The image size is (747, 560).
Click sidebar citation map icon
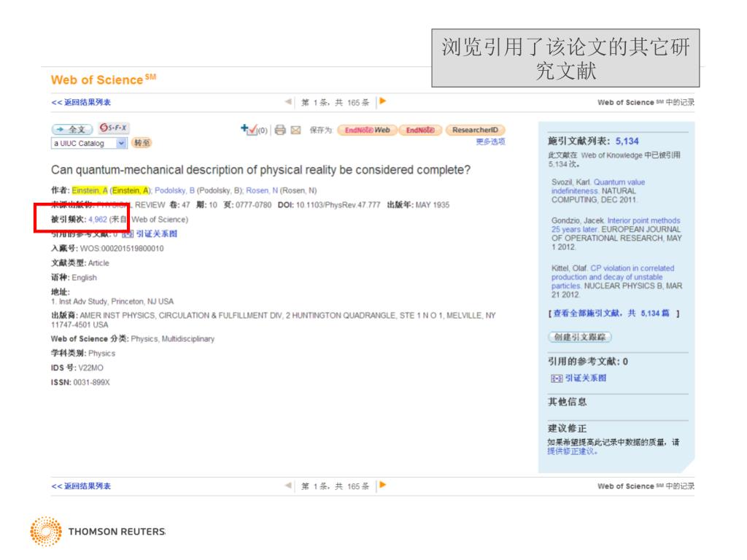click(x=557, y=378)
